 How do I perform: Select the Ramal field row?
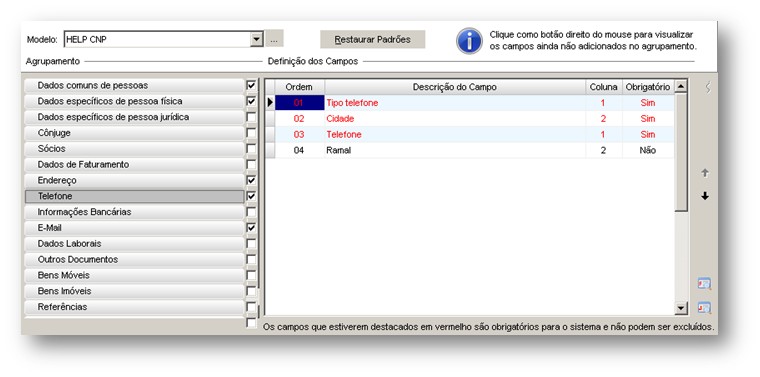(470, 150)
